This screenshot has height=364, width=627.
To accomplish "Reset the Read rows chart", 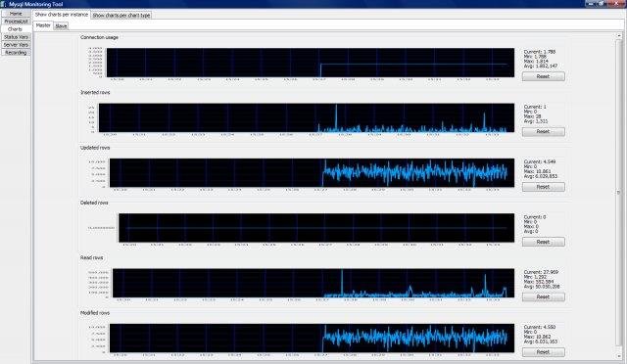I will tap(543, 296).
